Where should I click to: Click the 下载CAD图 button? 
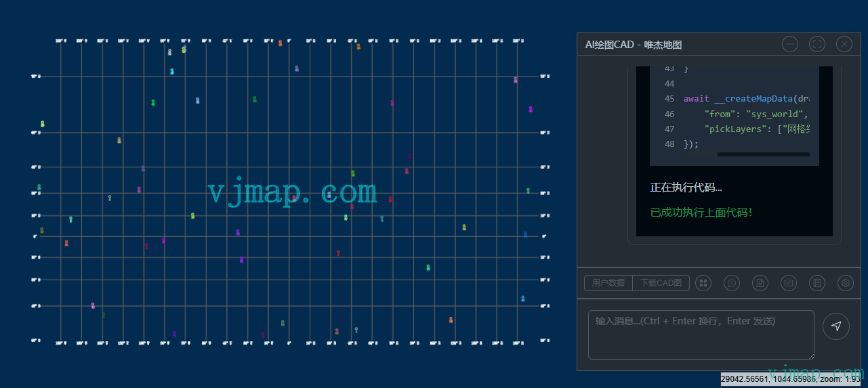coord(661,283)
